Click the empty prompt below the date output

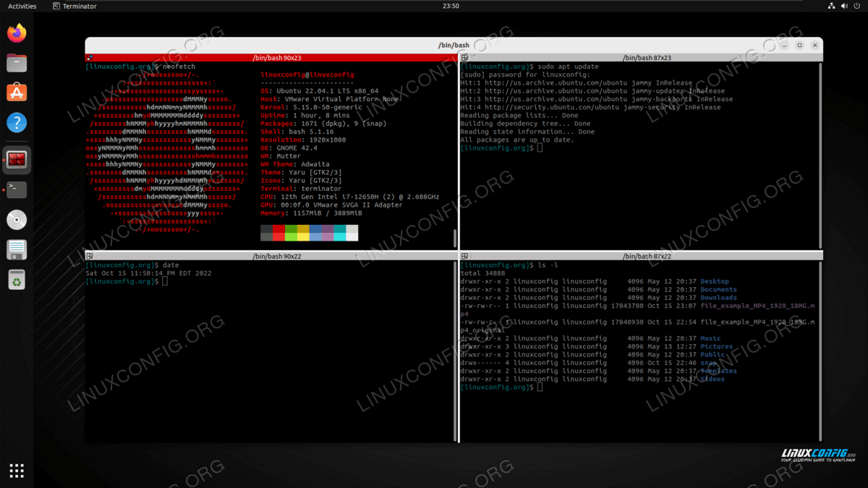click(127, 281)
